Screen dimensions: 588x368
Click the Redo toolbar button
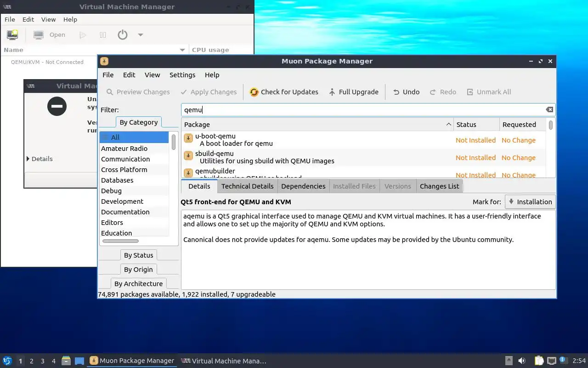[443, 92]
